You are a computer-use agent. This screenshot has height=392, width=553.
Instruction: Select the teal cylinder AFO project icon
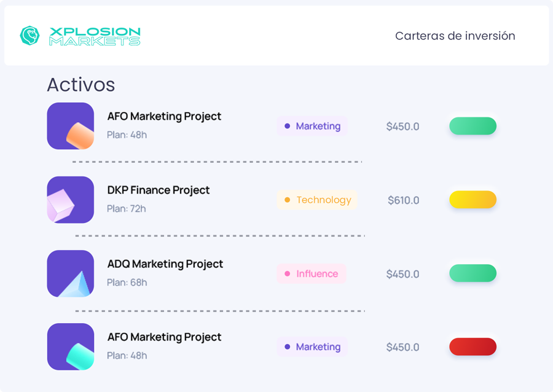point(71,347)
